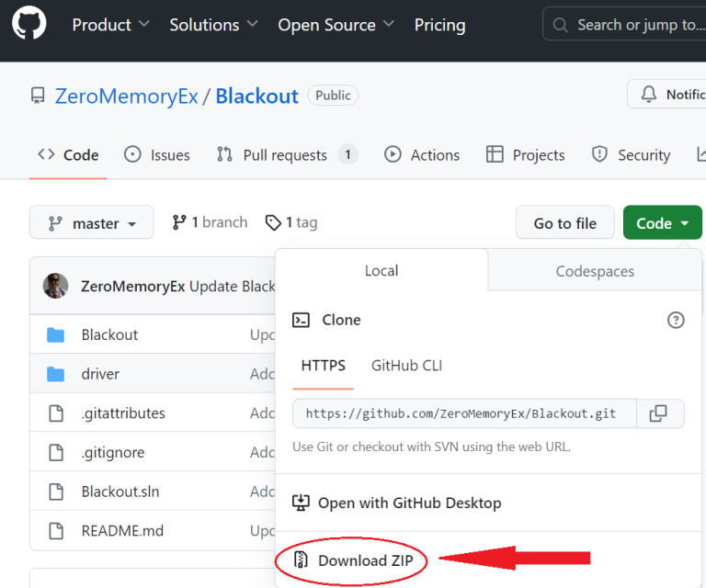Click the .gitignore file icon

(x=56, y=453)
